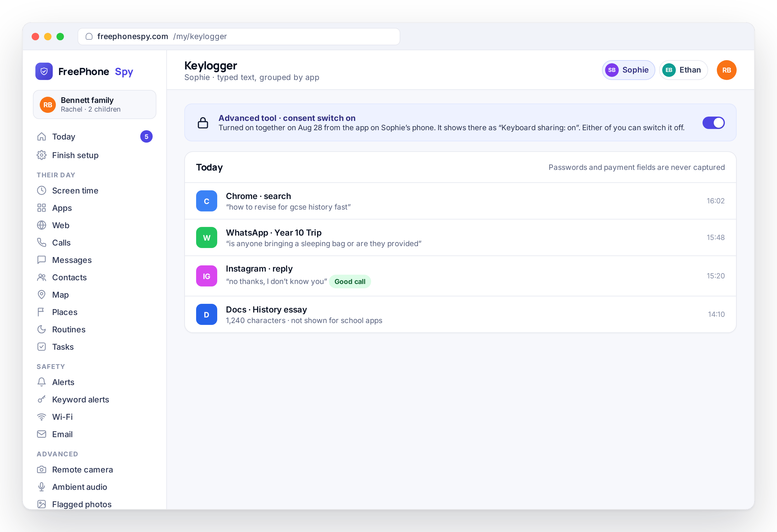Open the Flagged photos page
This screenshot has width=777, height=532.
95,505
